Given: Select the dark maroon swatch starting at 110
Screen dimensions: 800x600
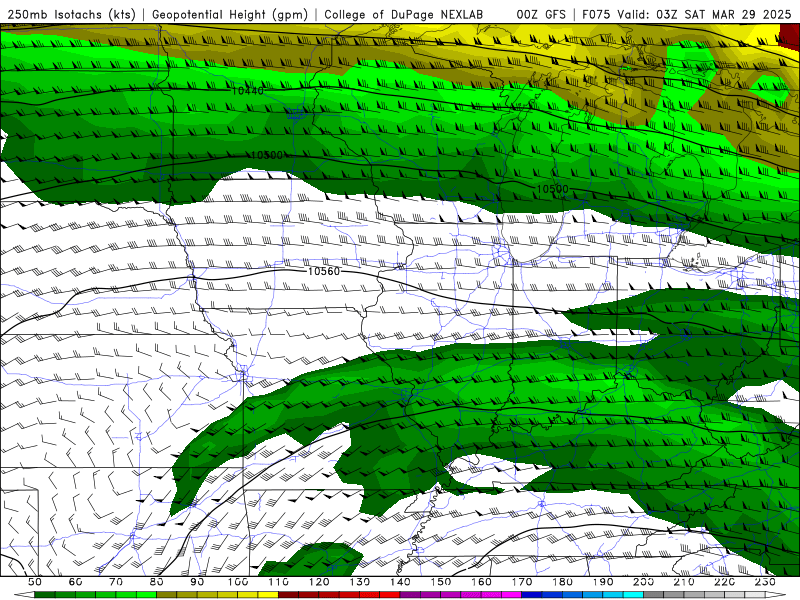Looking at the screenshot, I should (x=288, y=594).
